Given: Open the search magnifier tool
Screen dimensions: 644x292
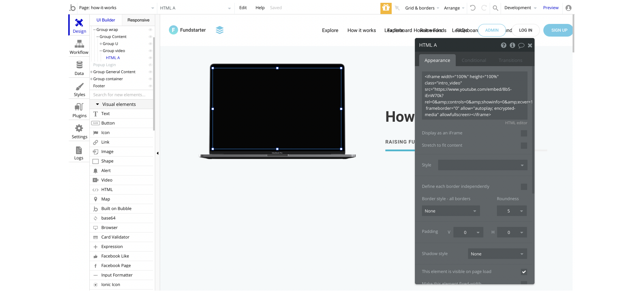Looking at the screenshot, I should (x=495, y=8).
